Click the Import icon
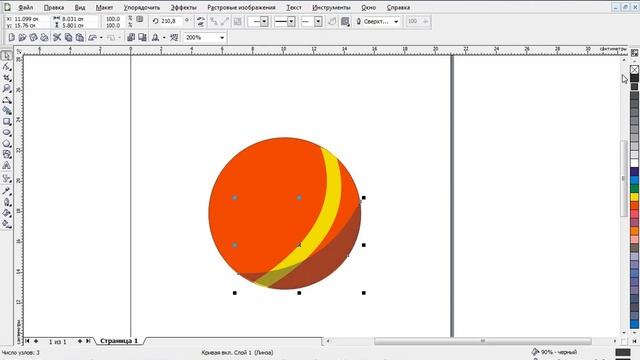Image resolution: width=640 pixels, height=360 pixels. (131, 38)
